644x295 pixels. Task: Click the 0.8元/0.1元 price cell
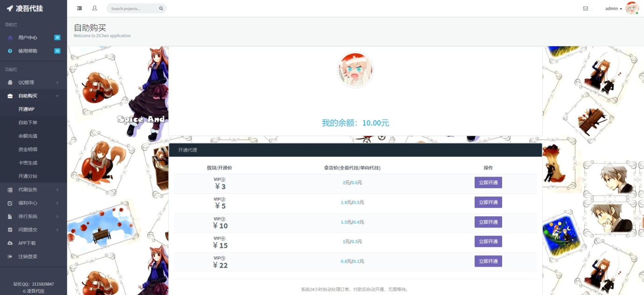pos(352,261)
